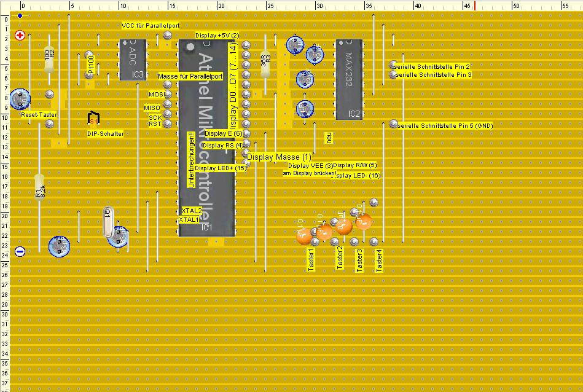
Task: Select blue capacitor beside the minus terminal
Action: pos(59,246)
